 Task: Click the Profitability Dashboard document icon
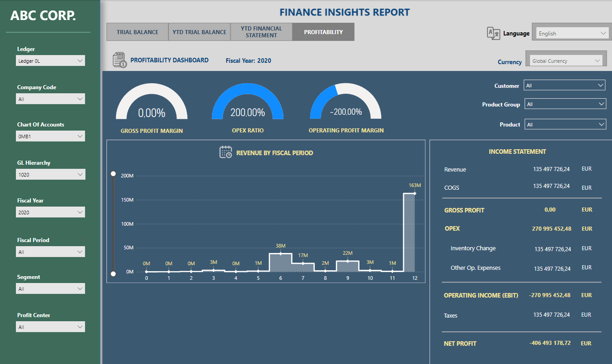tap(120, 60)
